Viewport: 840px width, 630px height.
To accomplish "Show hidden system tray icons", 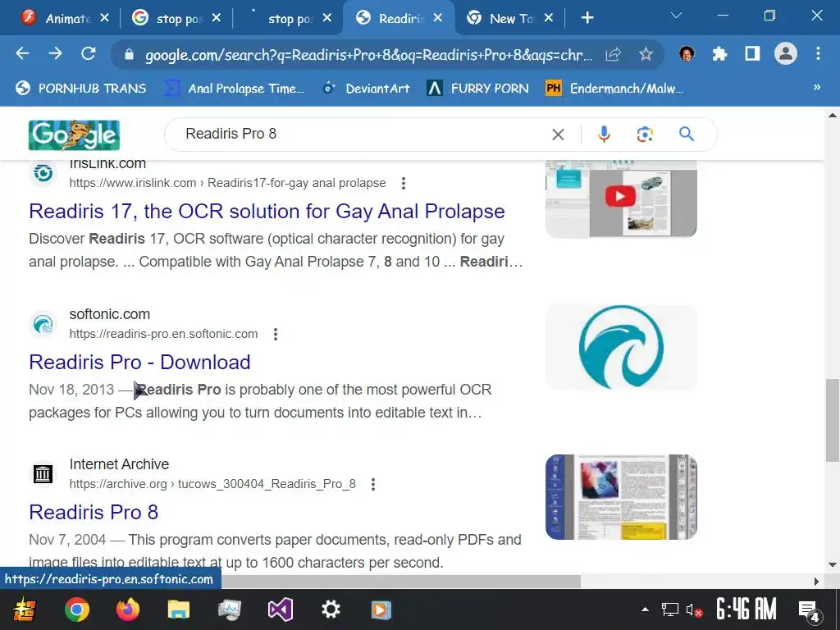I will 645,609.
